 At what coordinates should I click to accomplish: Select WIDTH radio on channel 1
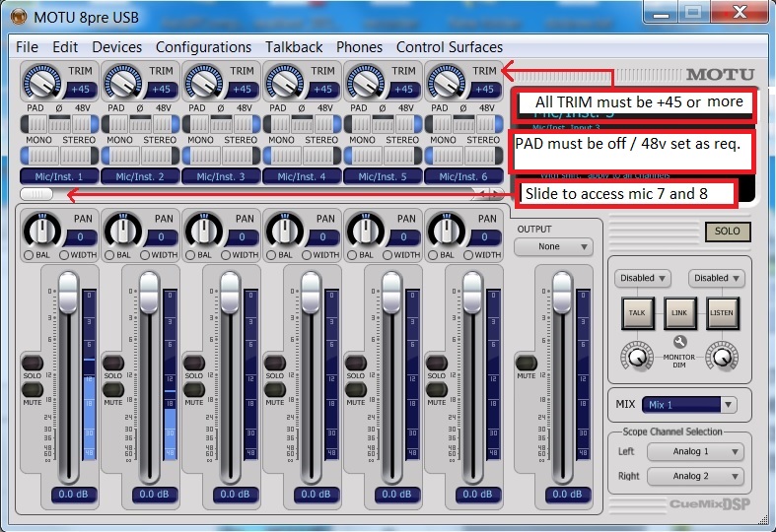[64, 255]
